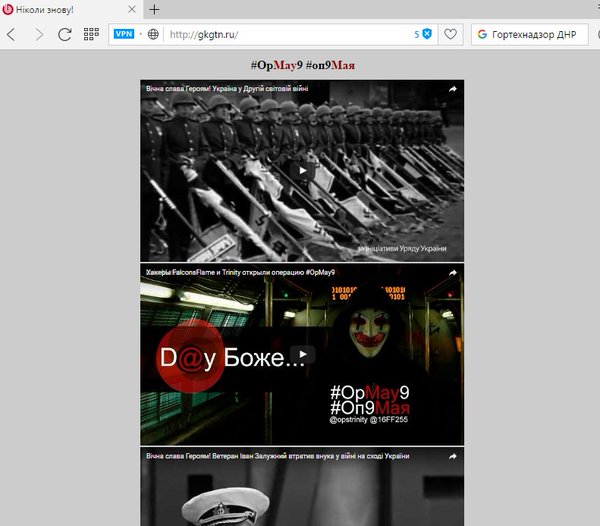Share the first video using arrow icon
Screen dimensions: 600x526
pos(453,89)
